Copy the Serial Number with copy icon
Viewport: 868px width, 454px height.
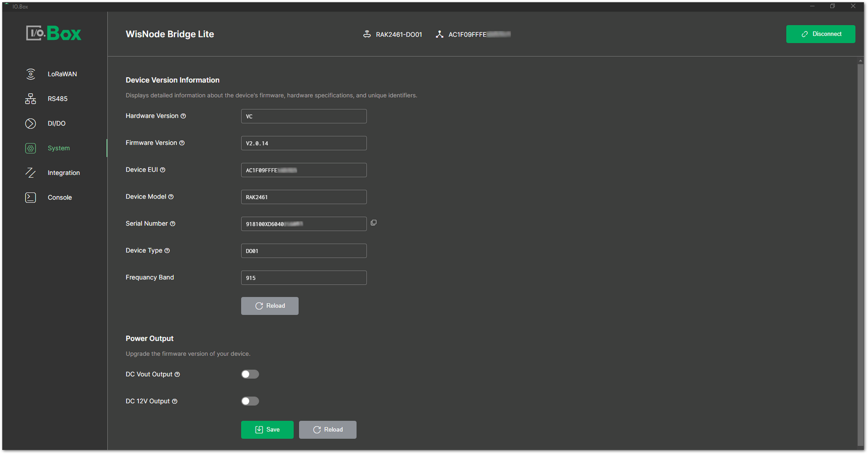point(373,223)
